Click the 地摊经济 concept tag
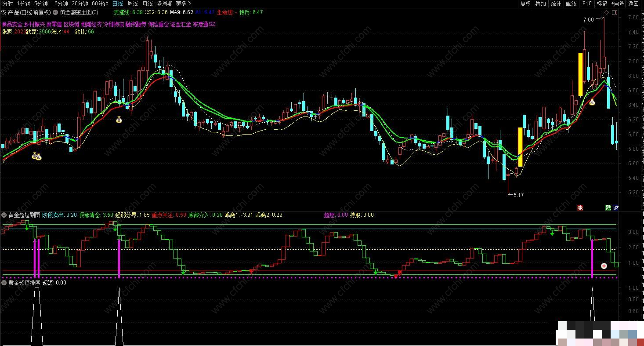This screenshot has width=644, height=346. coord(91,25)
